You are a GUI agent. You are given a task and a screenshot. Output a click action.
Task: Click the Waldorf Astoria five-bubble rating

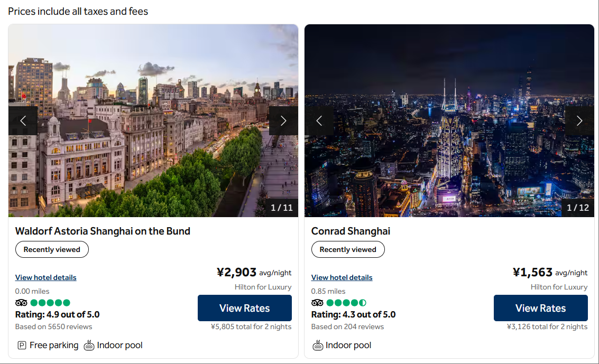point(50,303)
